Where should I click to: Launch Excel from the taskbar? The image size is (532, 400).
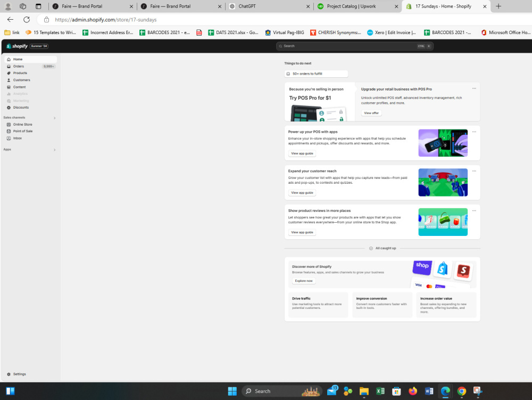(380, 391)
